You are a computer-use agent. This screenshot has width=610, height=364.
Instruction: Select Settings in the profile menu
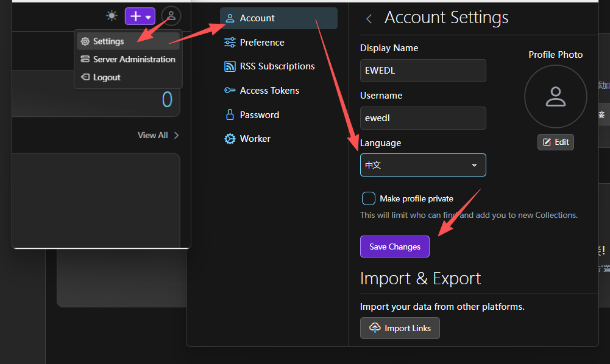pyautogui.click(x=108, y=41)
